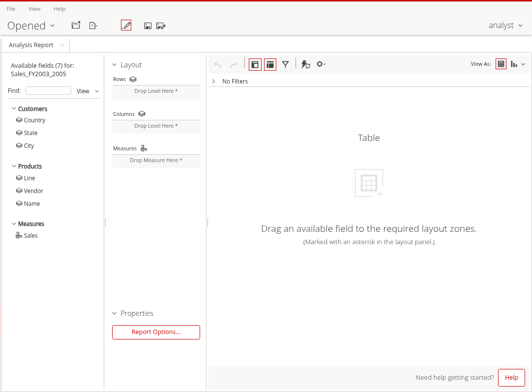Switch to table view icon
Viewport: 532px width, 392px height.
point(501,64)
